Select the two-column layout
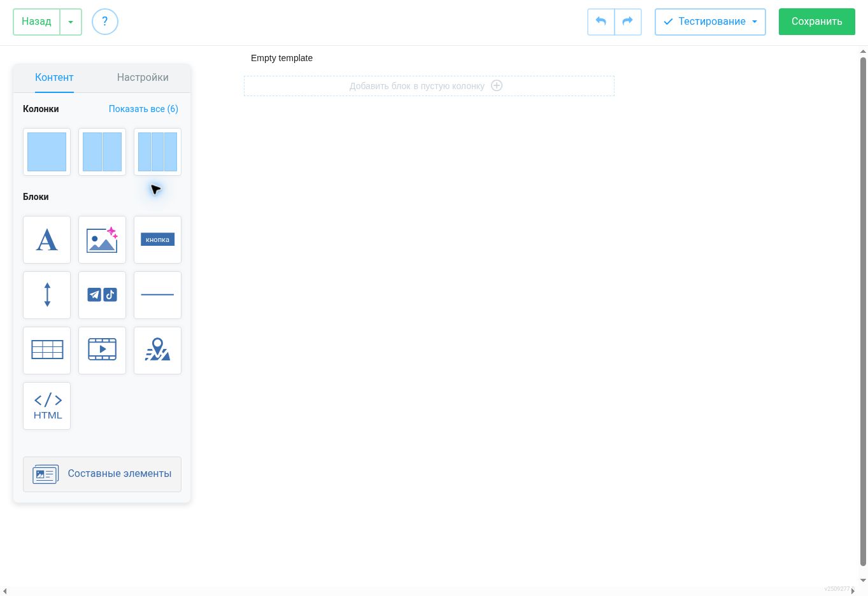 [102, 152]
